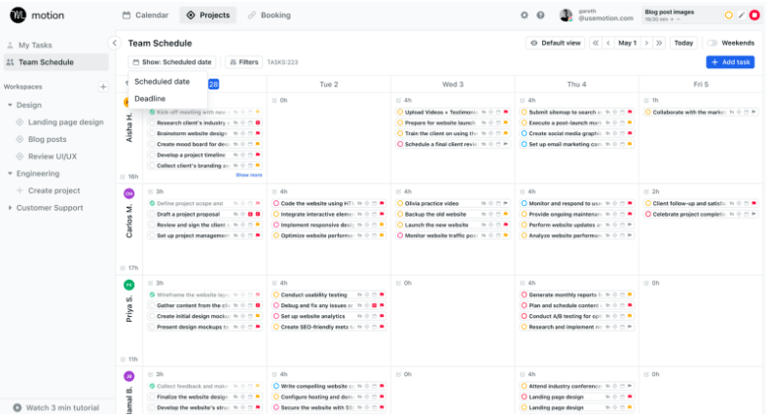Collapse the Engineering workspace
The width and height of the screenshot is (768, 417).
(x=10, y=173)
